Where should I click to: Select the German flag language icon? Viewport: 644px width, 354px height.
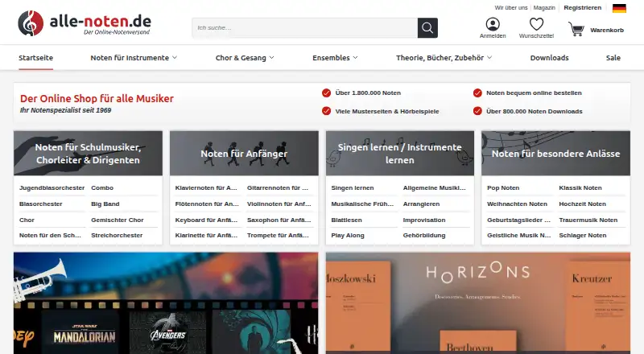[x=619, y=8]
